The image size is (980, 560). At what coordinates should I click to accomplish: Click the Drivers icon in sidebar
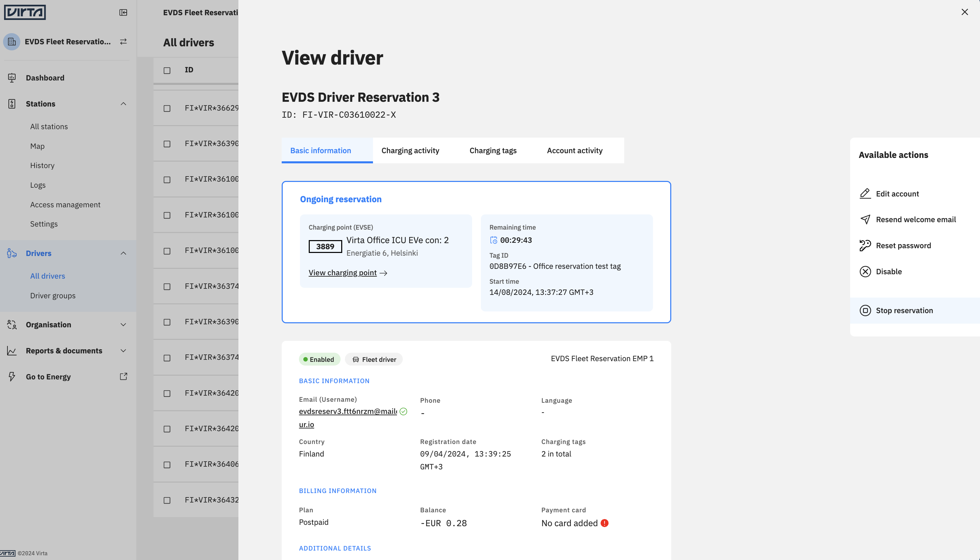tap(12, 253)
